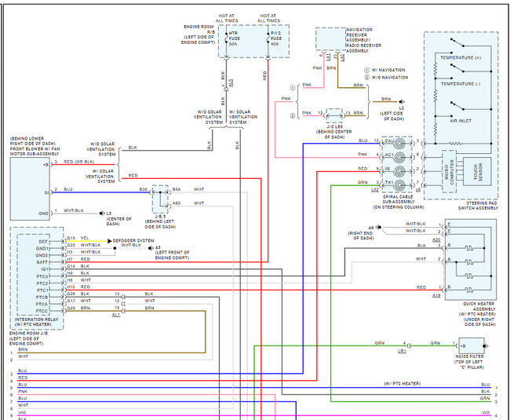This screenshot has width=510, height=420.
Task: Click the G25 pin label
Action: 71,308
